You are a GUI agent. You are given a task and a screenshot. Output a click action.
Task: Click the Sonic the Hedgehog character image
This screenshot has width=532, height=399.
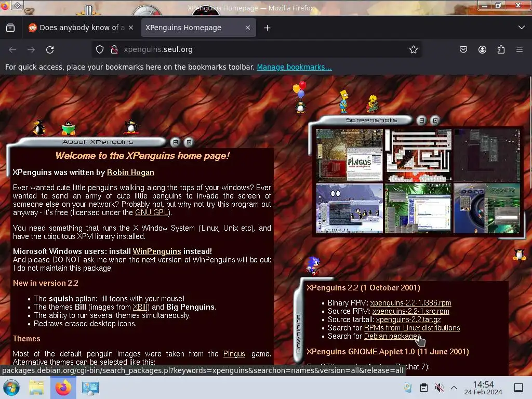point(313,265)
